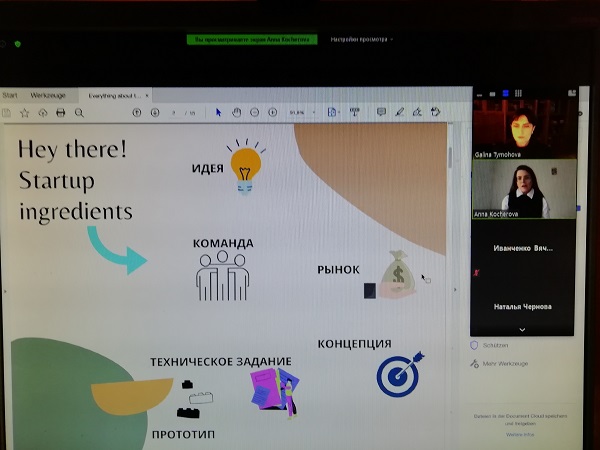Minimize the video panel with dash icon

[479, 94]
